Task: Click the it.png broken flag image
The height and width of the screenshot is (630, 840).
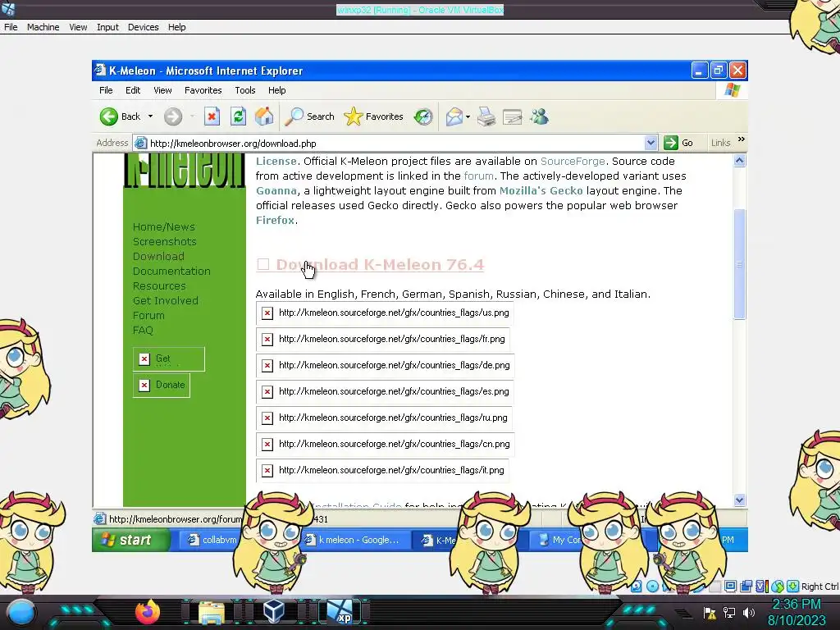Action: point(382,470)
